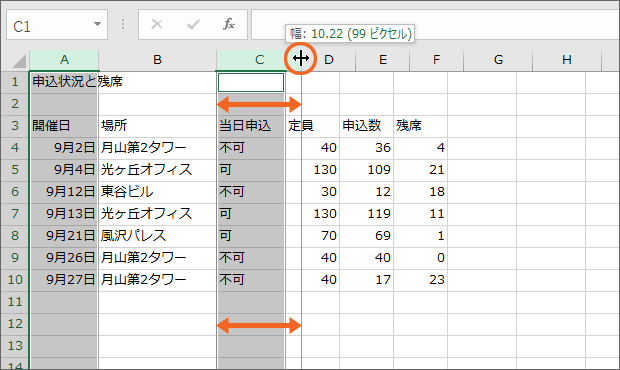This screenshot has height=370, width=620.
Task: Click the 残席 header cell
Action: 420,126
